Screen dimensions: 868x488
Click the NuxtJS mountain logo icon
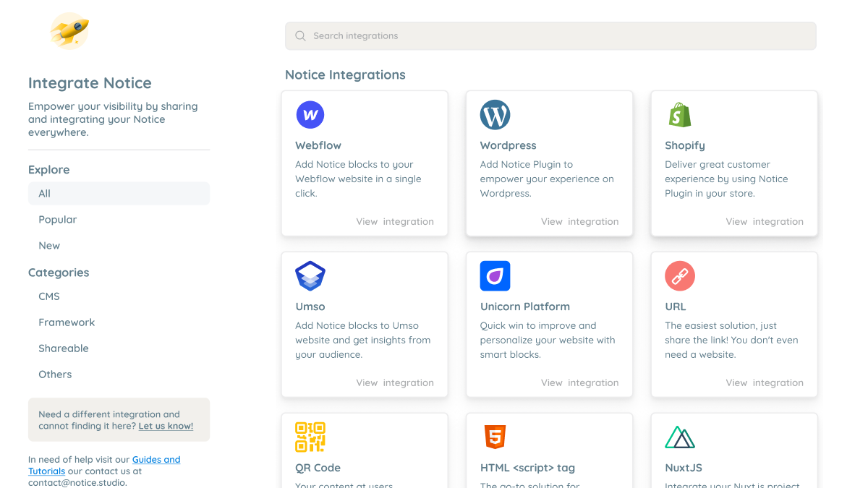[680, 438]
